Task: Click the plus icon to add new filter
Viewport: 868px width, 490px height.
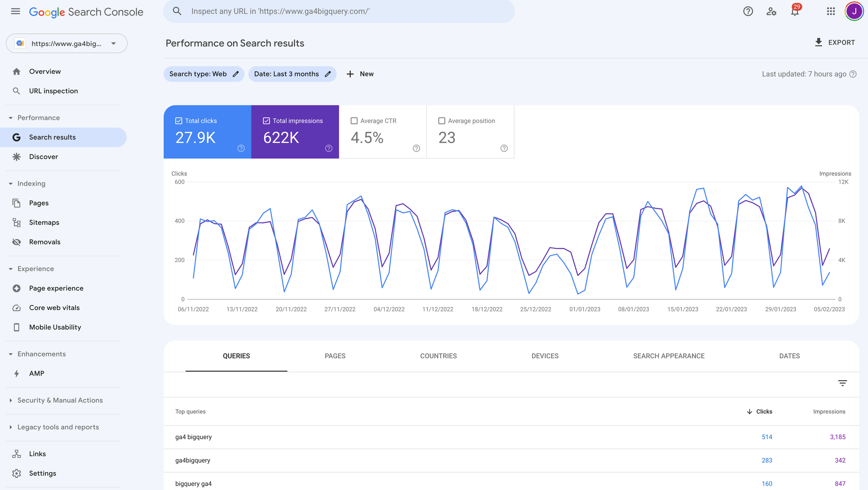Action: click(350, 74)
